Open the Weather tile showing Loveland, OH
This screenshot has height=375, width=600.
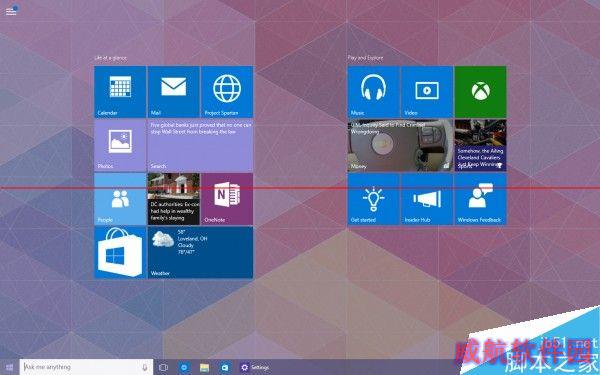tap(201, 252)
